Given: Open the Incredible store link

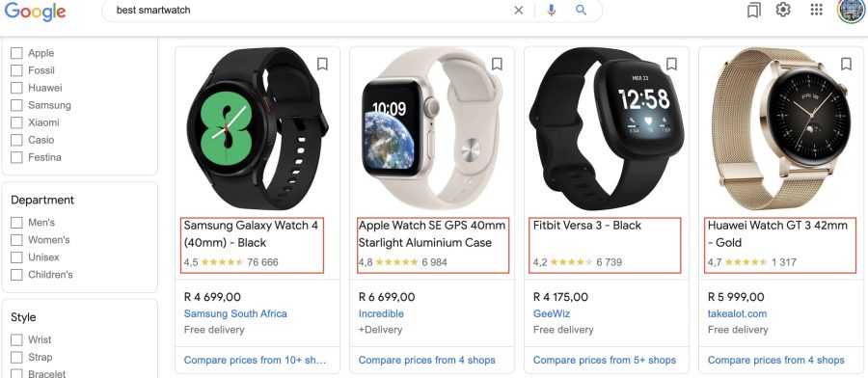Looking at the screenshot, I should pos(381,313).
